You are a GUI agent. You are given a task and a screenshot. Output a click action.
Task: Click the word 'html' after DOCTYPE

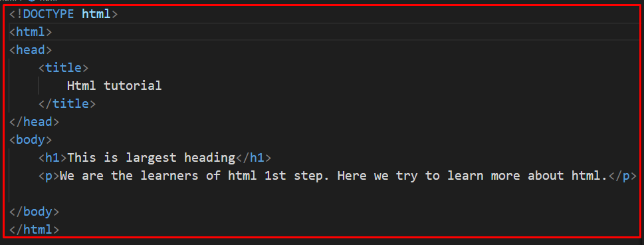point(96,14)
